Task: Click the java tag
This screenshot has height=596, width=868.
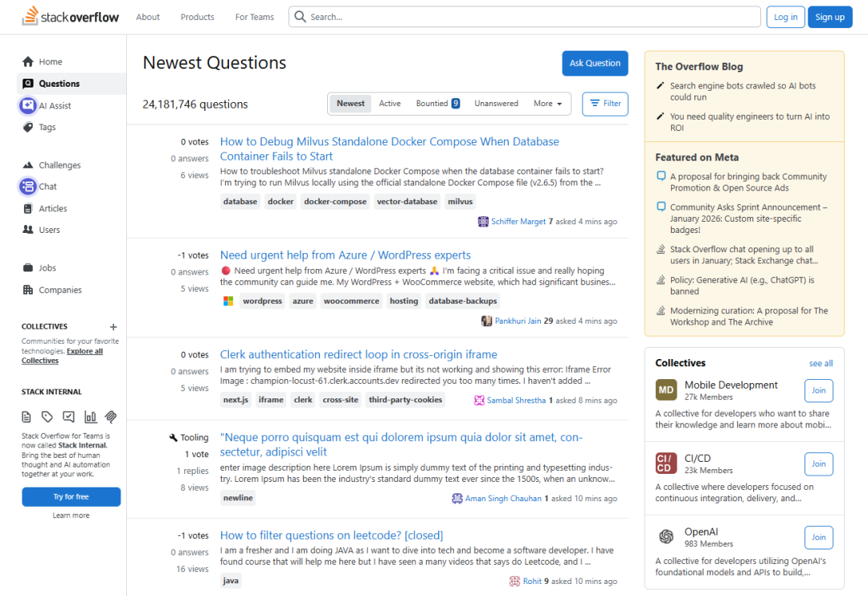Action: click(x=231, y=581)
